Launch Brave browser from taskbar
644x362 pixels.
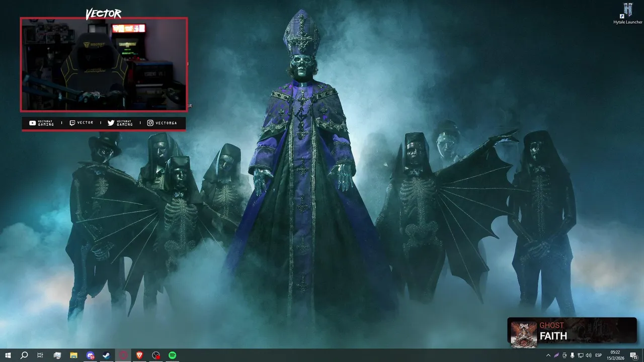(x=140, y=355)
